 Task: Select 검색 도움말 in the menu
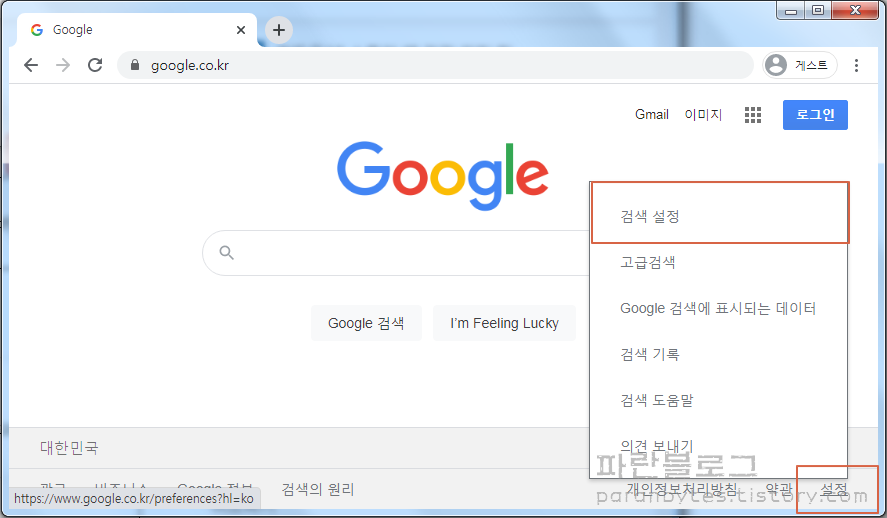point(720,400)
